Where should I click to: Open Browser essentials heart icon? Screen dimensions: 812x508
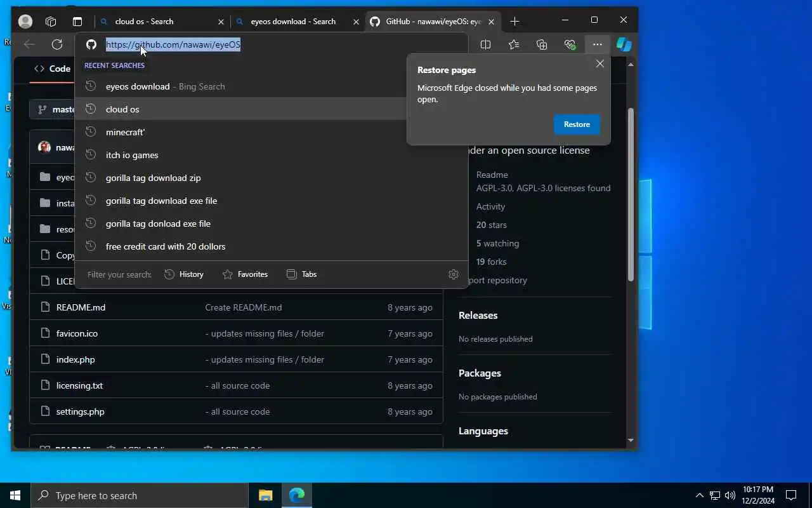point(569,44)
